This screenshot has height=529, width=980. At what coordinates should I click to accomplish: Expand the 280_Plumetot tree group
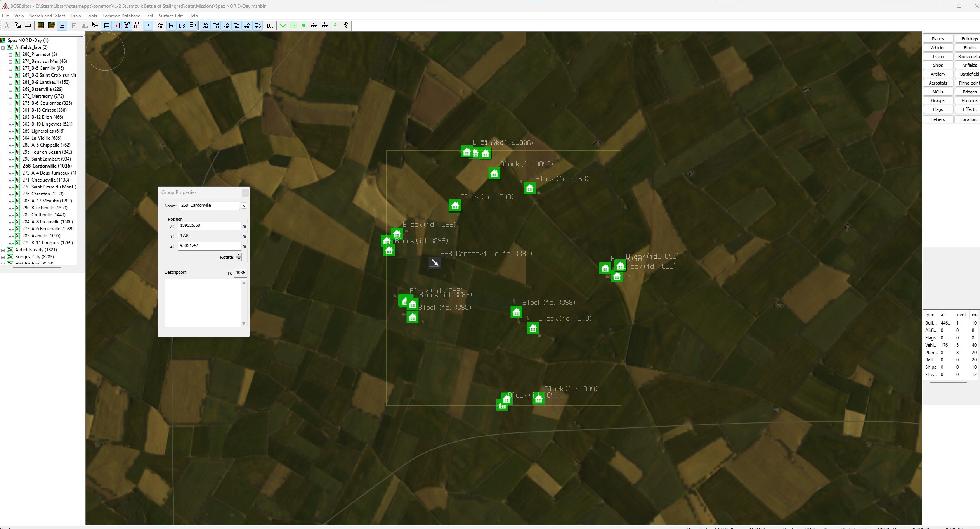point(10,54)
